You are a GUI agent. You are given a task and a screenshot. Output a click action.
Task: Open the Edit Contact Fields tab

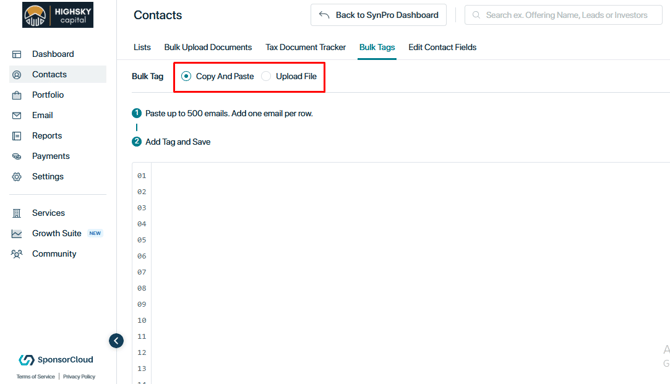(442, 47)
